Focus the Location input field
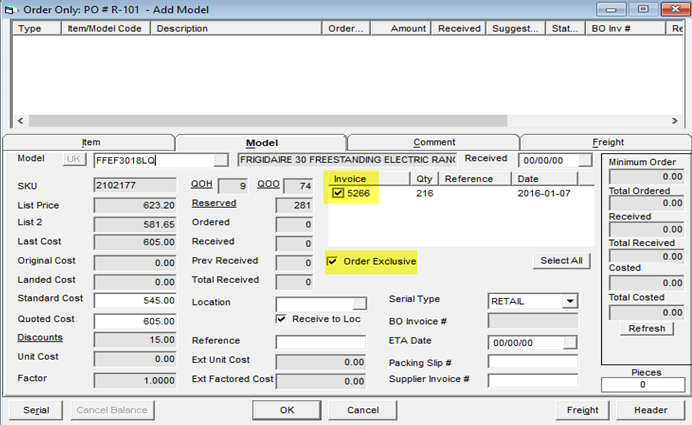This screenshot has width=692, height=425. (x=315, y=303)
